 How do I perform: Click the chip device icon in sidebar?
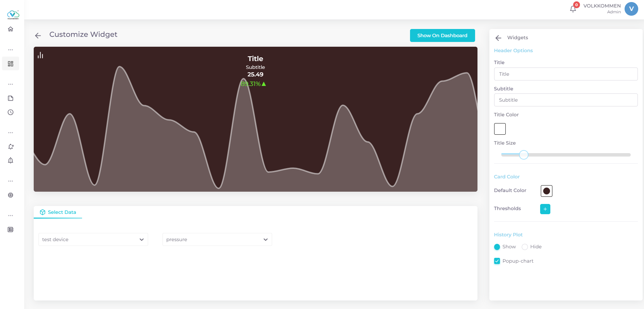click(11, 195)
